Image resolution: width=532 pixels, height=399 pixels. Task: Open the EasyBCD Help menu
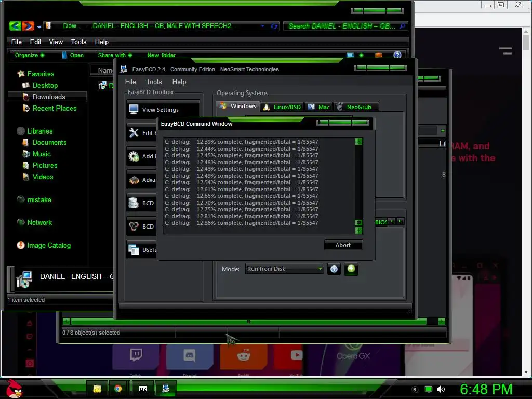(179, 82)
